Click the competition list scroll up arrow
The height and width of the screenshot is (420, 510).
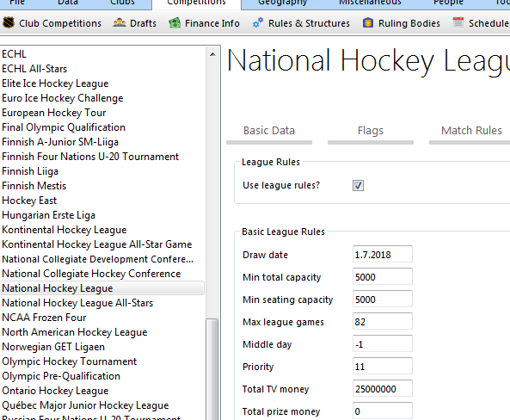click(212, 54)
